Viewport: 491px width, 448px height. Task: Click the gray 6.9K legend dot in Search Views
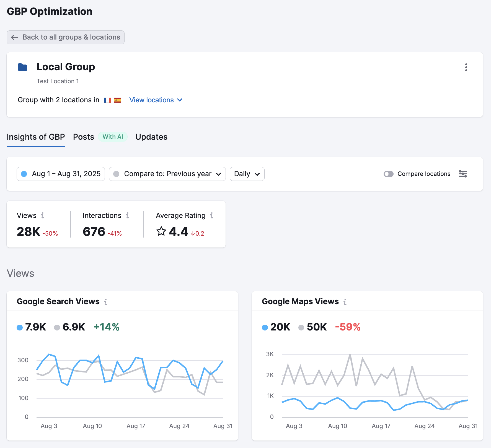click(x=57, y=327)
